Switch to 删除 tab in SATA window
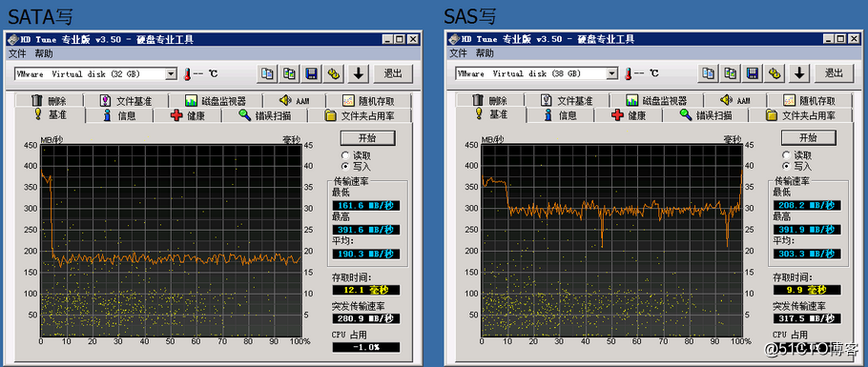The image size is (868, 367). click(x=50, y=101)
